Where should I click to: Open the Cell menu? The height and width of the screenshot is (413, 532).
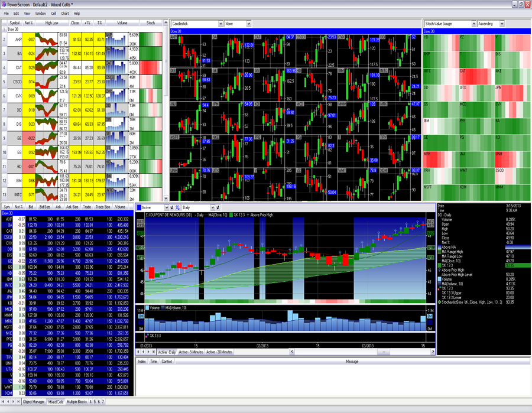click(54, 13)
